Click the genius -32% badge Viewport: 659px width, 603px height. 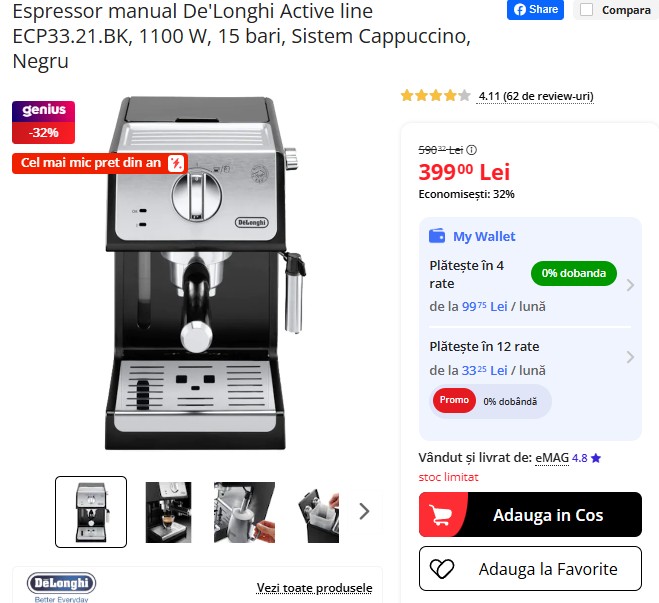[x=43, y=122]
